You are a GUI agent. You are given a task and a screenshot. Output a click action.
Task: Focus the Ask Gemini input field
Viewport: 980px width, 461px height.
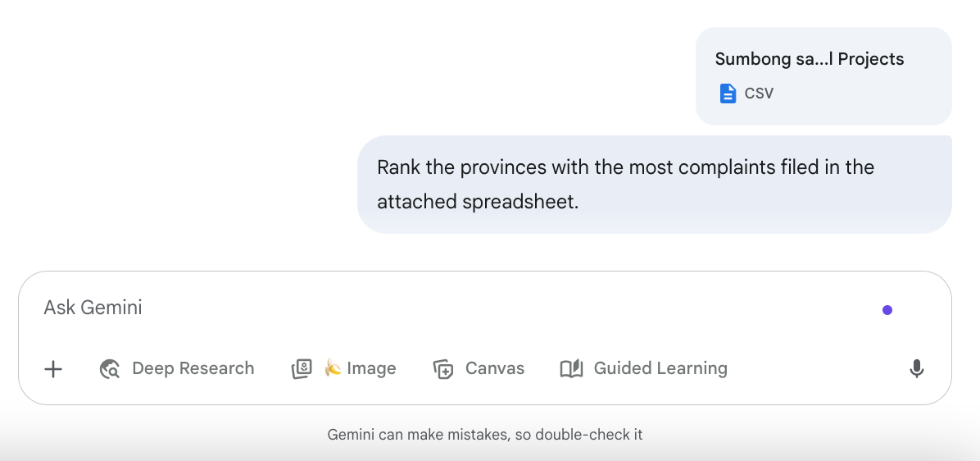pos(410,308)
